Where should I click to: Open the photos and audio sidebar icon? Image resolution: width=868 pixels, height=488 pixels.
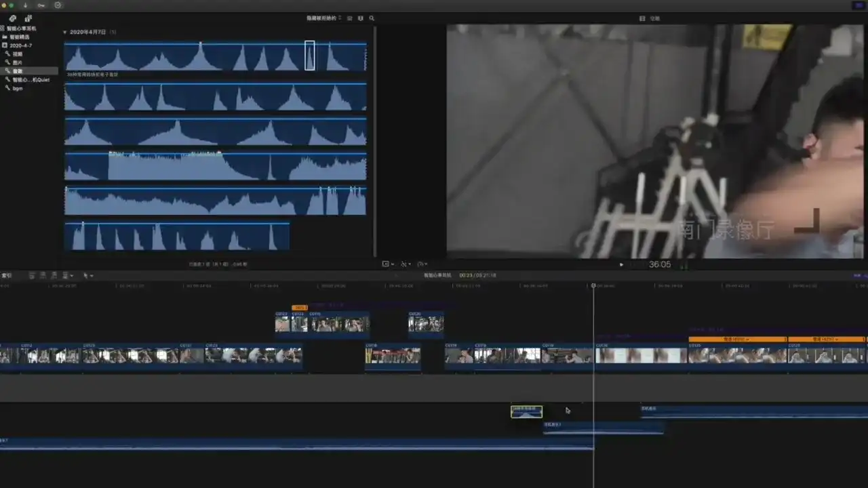point(28,18)
